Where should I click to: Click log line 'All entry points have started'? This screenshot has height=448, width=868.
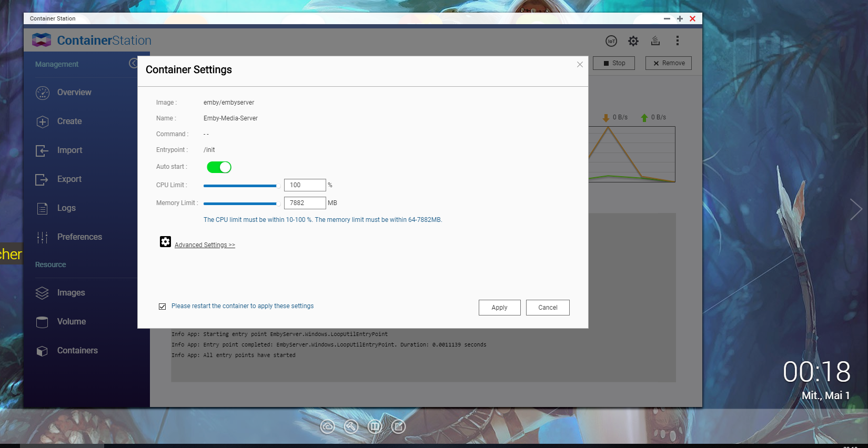[234, 355]
